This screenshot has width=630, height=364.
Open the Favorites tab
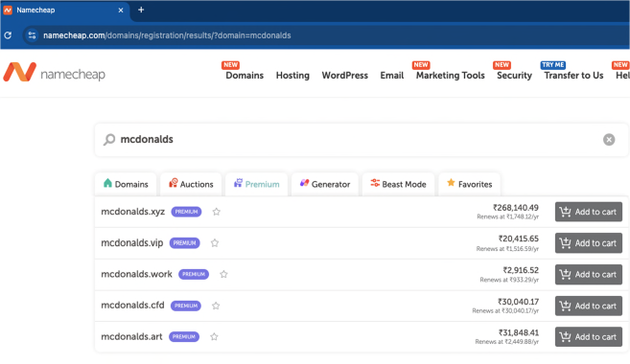[x=469, y=184]
